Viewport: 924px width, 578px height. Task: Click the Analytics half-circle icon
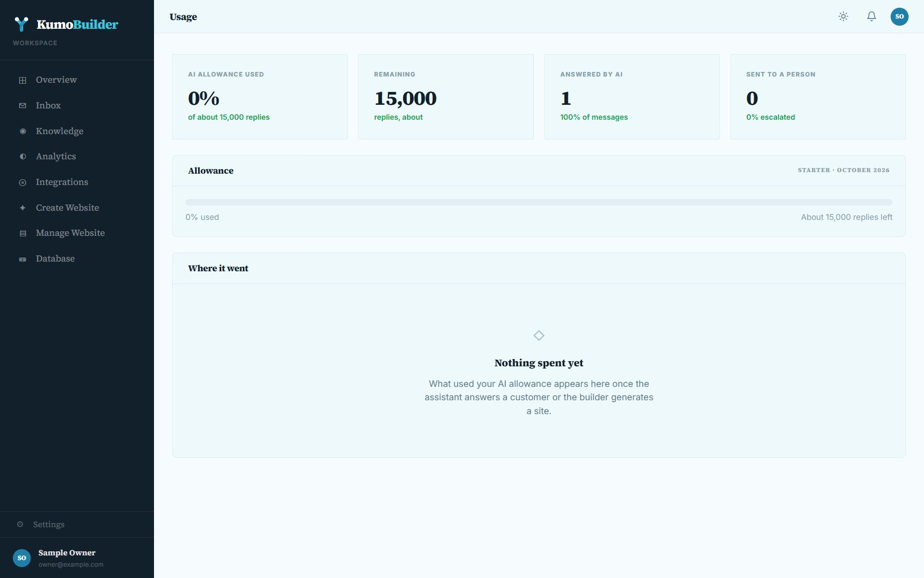pyautogui.click(x=23, y=156)
